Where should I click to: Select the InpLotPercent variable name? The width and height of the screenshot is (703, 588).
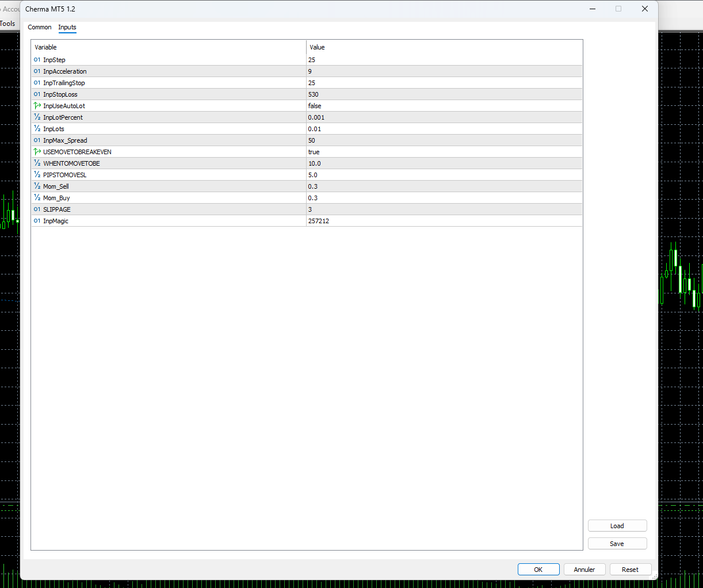pos(63,117)
